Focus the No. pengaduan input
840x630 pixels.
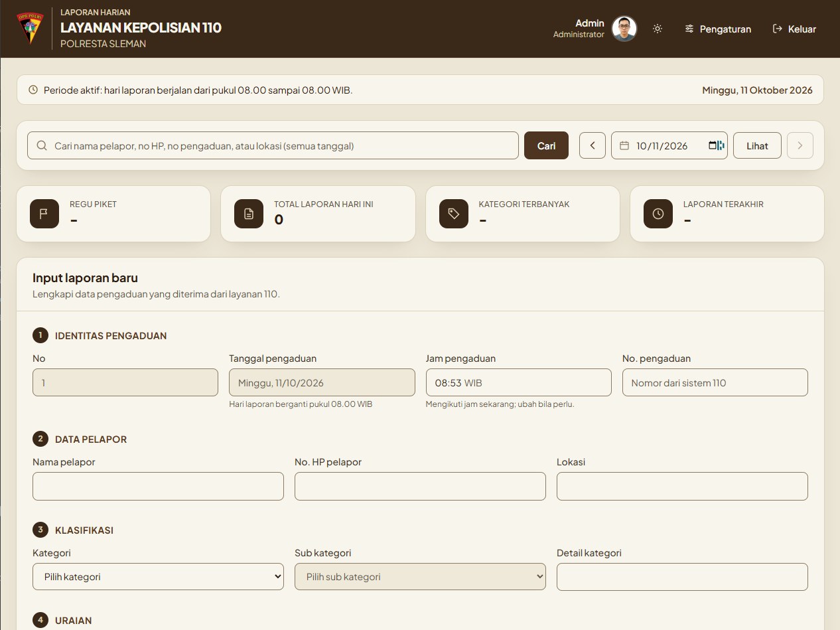(715, 382)
